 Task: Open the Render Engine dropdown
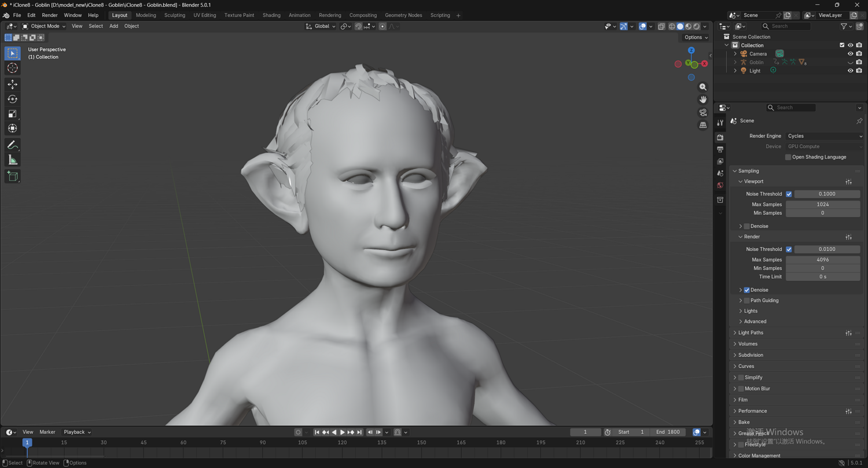pyautogui.click(x=825, y=136)
